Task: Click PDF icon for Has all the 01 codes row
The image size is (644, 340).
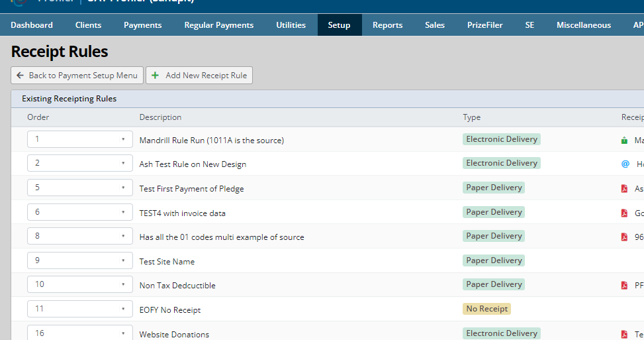Action: point(624,237)
